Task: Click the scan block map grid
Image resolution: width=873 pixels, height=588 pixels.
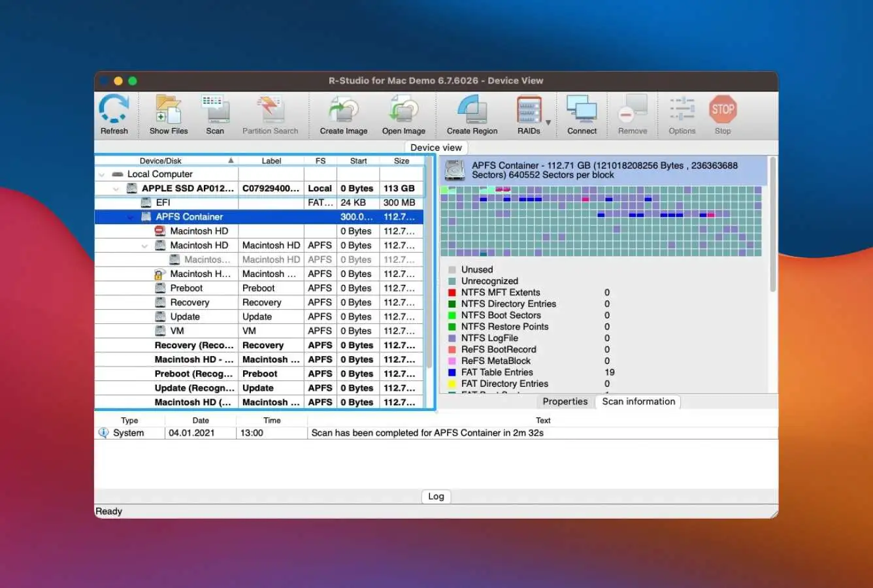Action: point(601,221)
